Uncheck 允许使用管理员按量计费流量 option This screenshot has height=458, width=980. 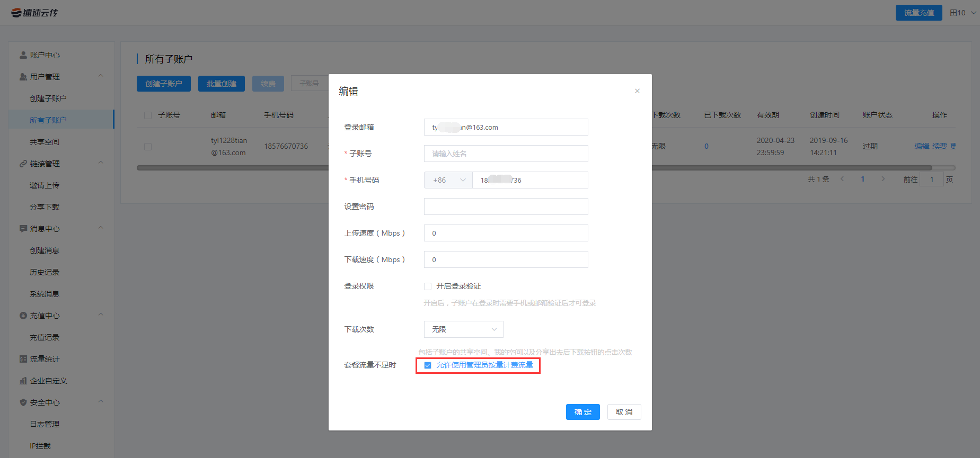coord(428,365)
